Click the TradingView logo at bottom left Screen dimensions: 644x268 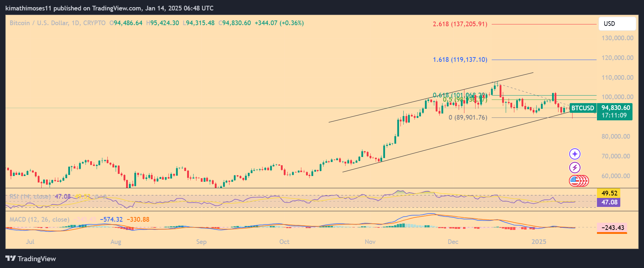point(31,259)
